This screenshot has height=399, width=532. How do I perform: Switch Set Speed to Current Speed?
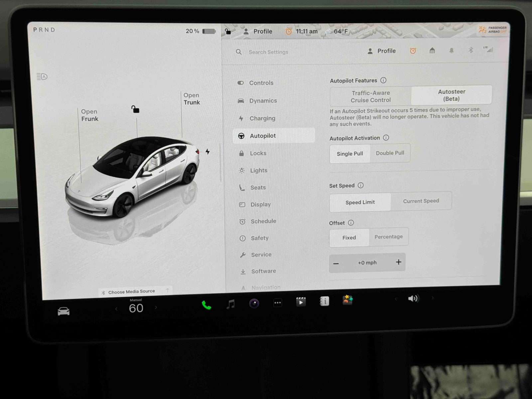[421, 201]
